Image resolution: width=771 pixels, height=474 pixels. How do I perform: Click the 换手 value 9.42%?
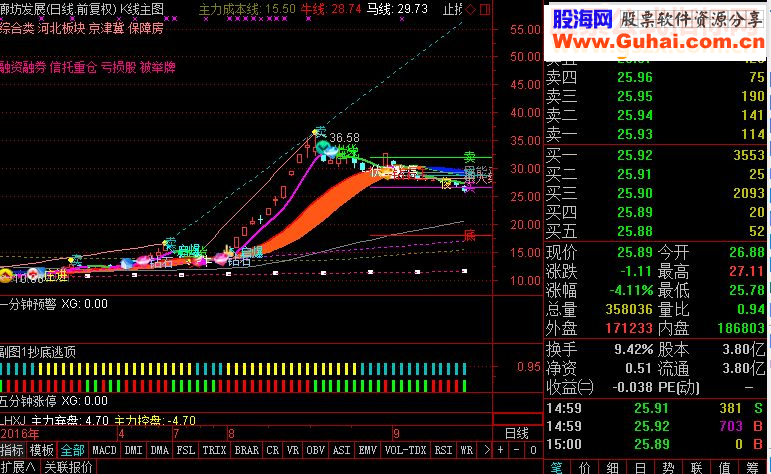(x=633, y=350)
